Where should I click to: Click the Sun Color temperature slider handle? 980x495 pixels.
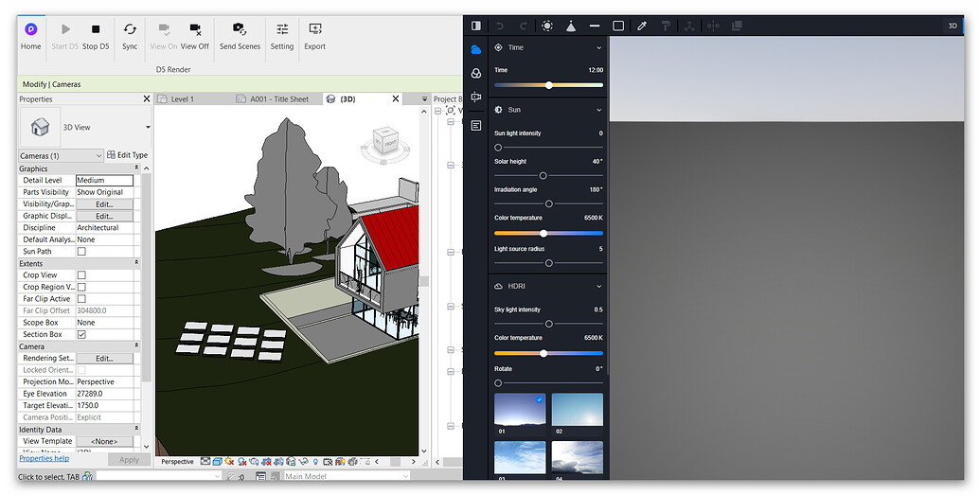click(x=543, y=233)
